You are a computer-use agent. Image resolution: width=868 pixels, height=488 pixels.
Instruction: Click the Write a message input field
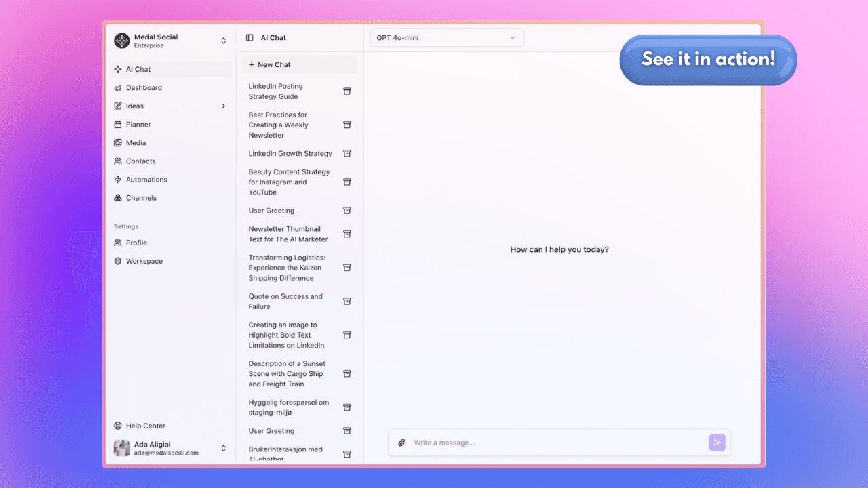coord(556,443)
